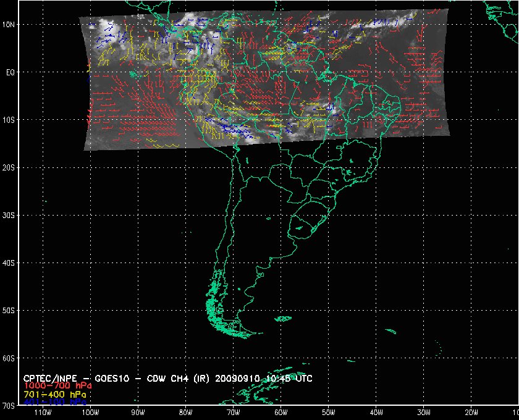Click the EQ equator label

[x=11, y=72]
